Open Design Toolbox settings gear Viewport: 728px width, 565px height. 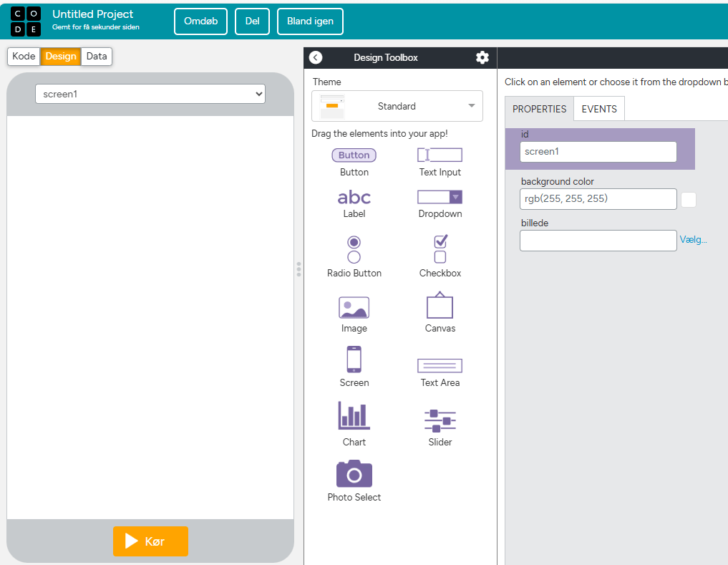click(482, 57)
